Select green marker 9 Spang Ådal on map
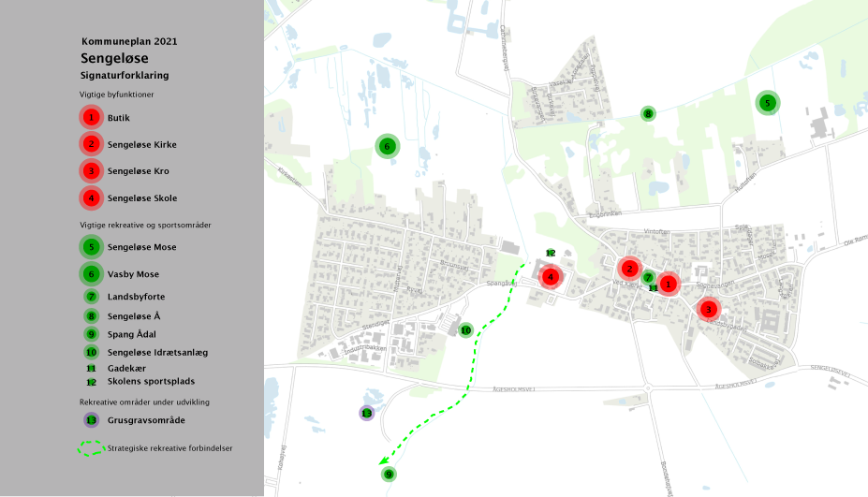The width and height of the screenshot is (868, 497). click(389, 475)
